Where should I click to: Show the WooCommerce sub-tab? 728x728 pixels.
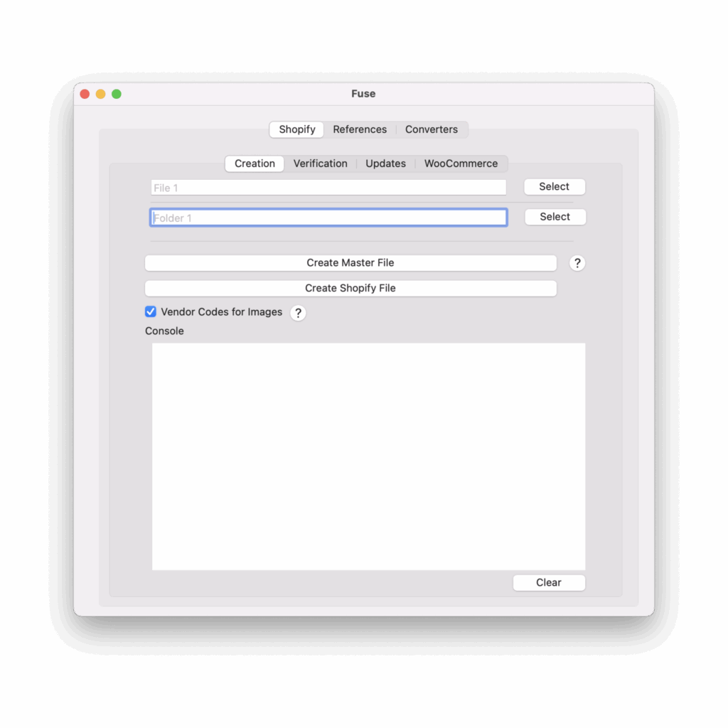461,164
